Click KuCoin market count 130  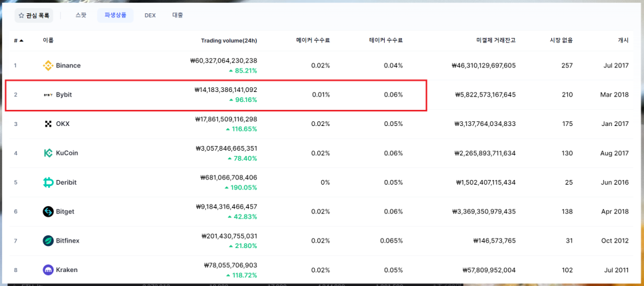coord(567,153)
